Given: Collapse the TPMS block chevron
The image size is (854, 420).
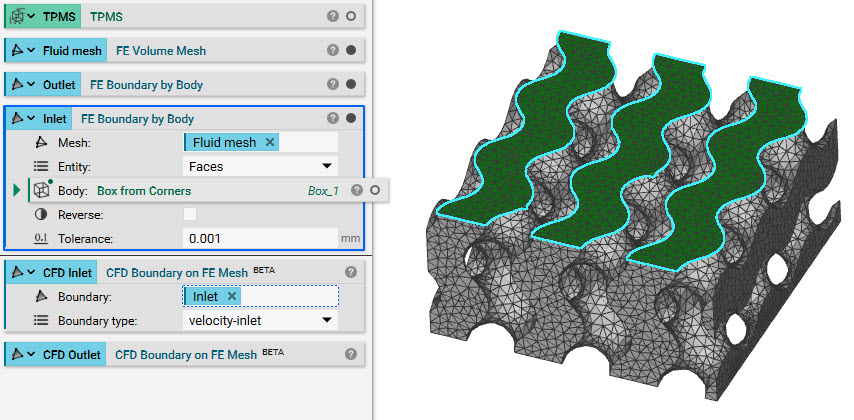Looking at the screenshot, I should pos(32,16).
